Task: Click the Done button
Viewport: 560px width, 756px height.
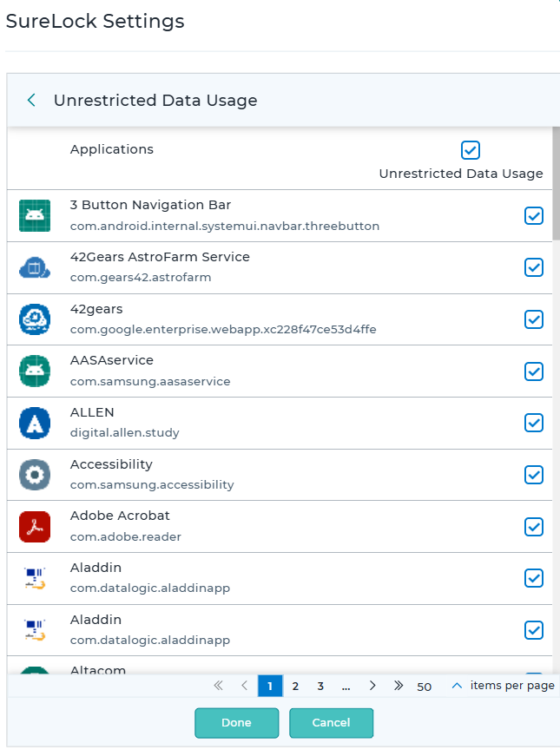Action: (x=236, y=723)
